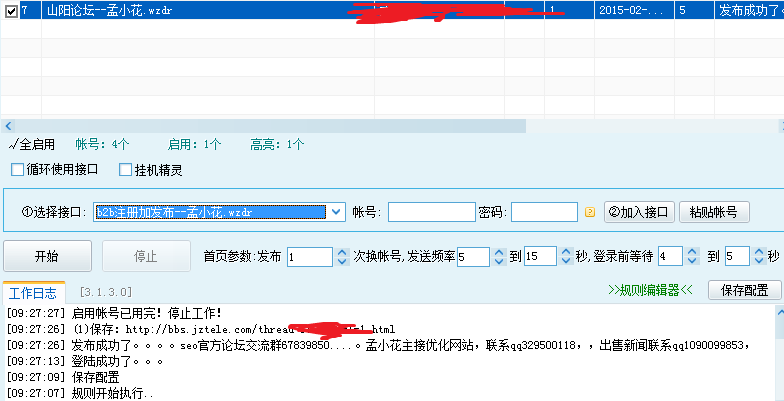
Task: Click the 保存配置 button
Action: pos(745,290)
